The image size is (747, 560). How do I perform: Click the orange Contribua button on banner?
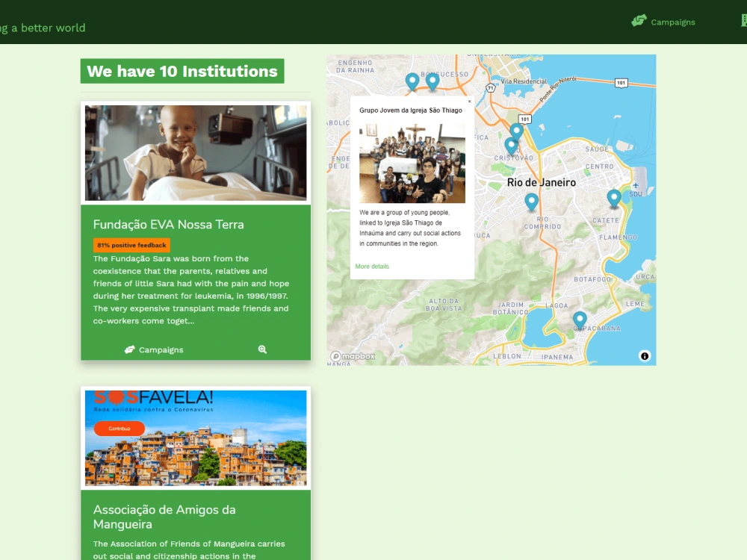tap(119, 429)
